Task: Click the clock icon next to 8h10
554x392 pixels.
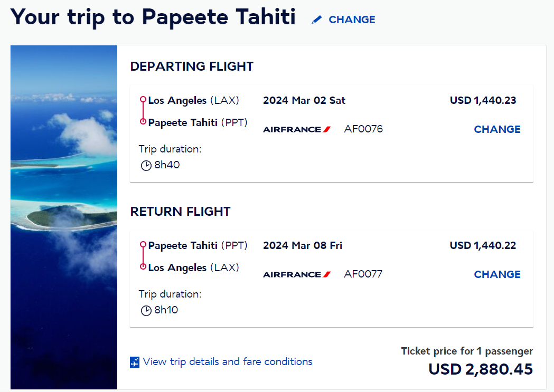Action: [146, 311]
